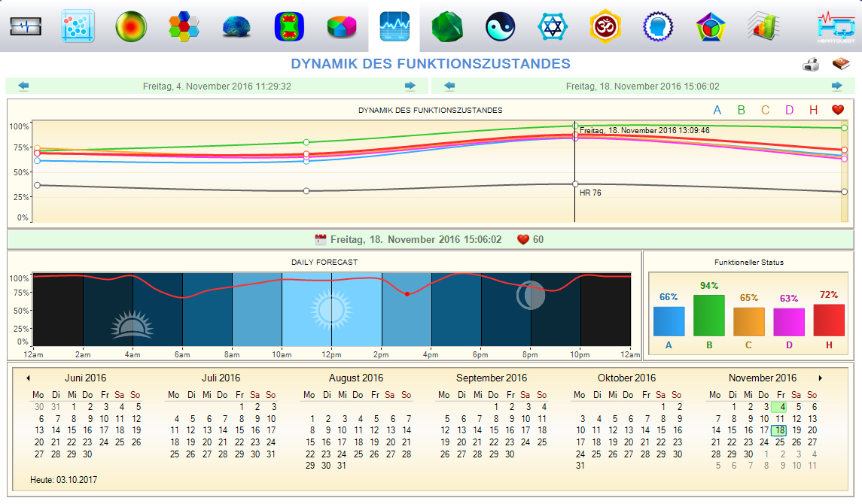The height and width of the screenshot is (504, 862).
Task: Click the Heute: 03.10.2017 label
Action: click(x=64, y=480)
